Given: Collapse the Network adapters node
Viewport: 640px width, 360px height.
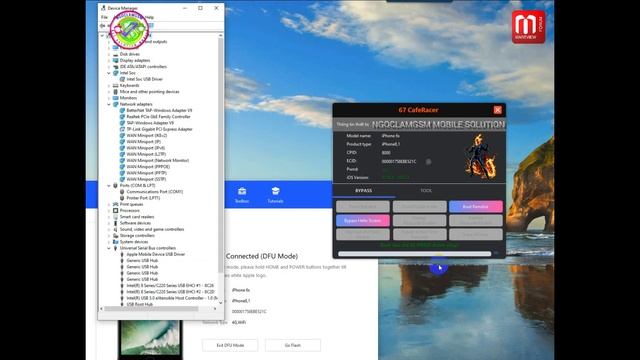Looking at the screenshot, I should 109,104.
